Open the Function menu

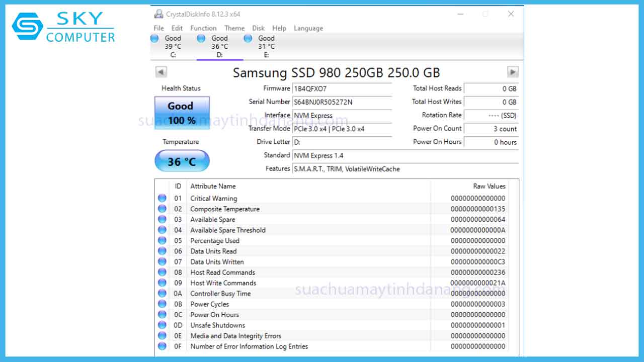point(204,28)
